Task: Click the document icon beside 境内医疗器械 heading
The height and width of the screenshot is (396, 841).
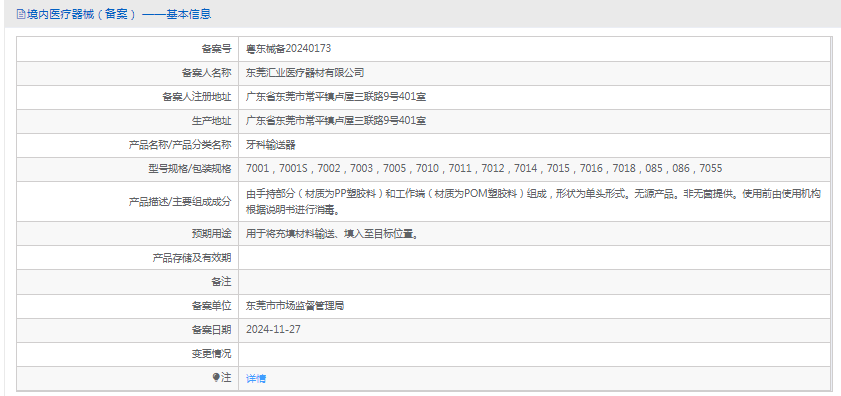Action: pos(21,14)
